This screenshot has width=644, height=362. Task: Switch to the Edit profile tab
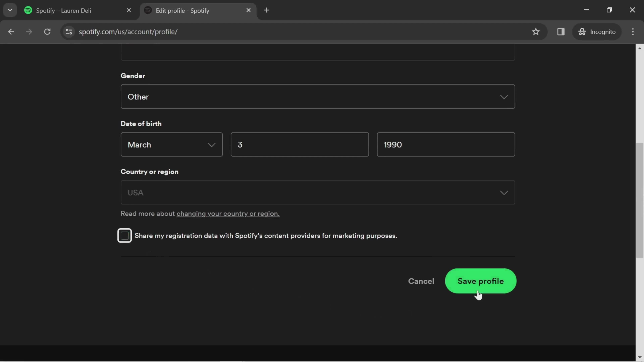(183, 10)
